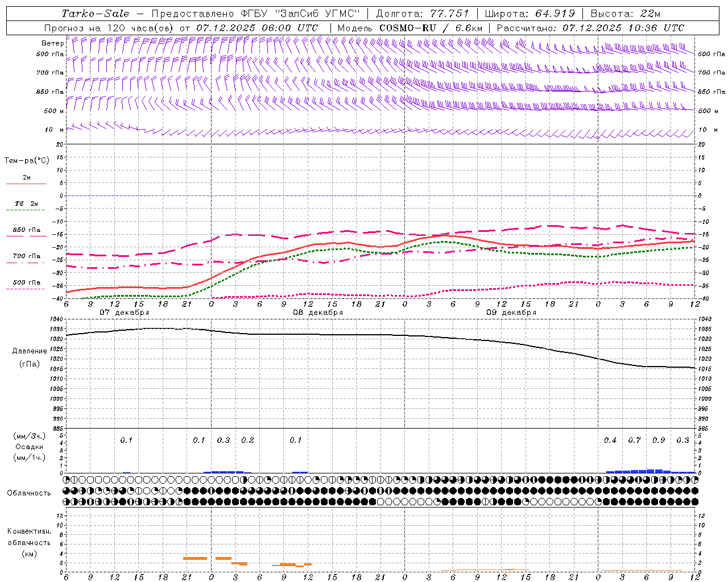Click the "Осадки" precipitation panel label
The height and width of the screenshot is (582, 728).
pyautogui.click(x=29, y=447)
